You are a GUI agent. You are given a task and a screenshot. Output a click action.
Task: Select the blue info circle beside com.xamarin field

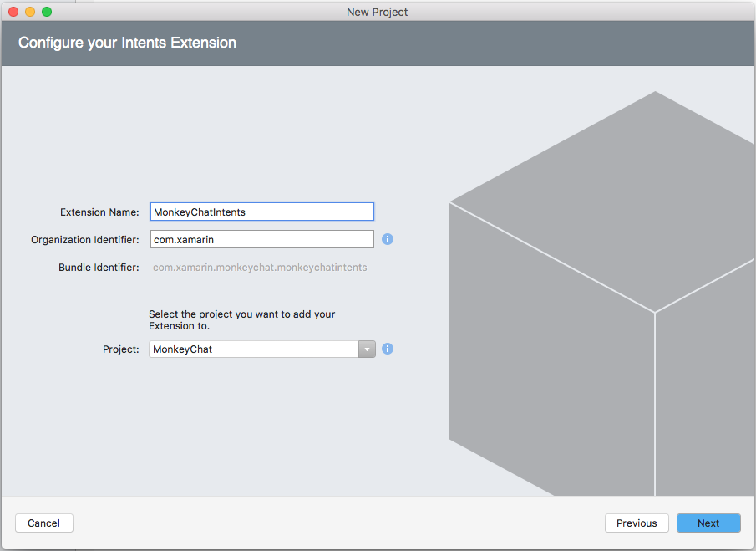pyautogui.click(x=387, y=239)
